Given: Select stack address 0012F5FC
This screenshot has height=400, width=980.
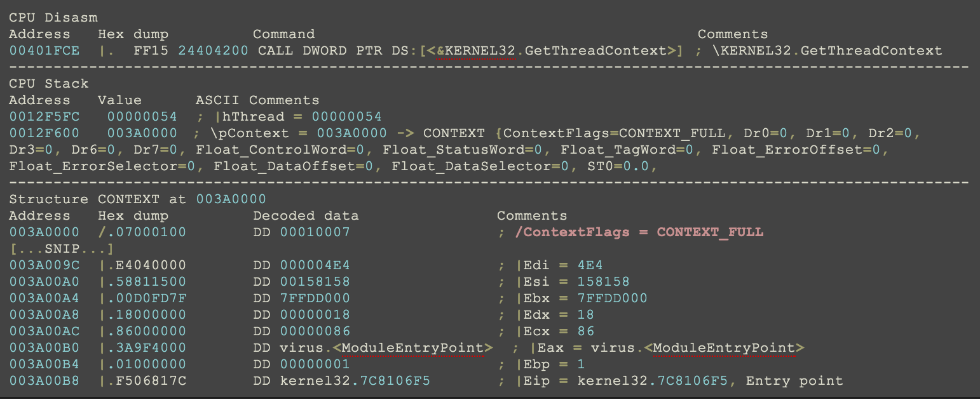Looking at the screenshot, I should [44, 117].
